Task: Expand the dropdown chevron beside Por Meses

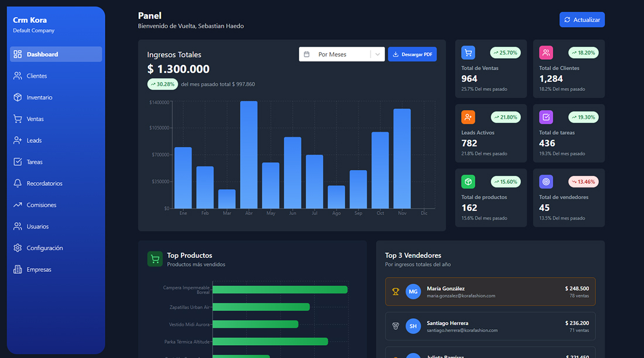Action: click(378, 54)
